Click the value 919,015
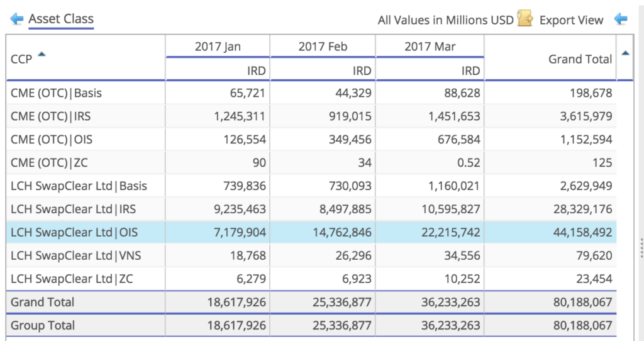The width and height of the screenshot is (644, 341). tap(350, 116)
